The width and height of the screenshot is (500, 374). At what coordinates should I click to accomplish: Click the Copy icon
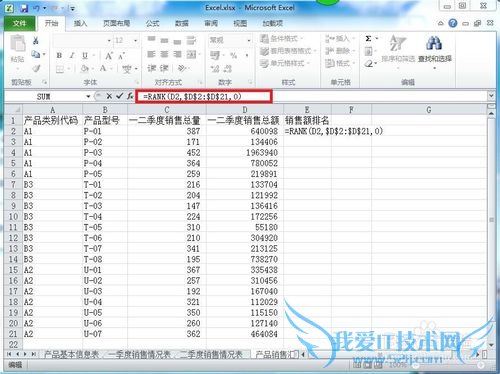(36, 54)
